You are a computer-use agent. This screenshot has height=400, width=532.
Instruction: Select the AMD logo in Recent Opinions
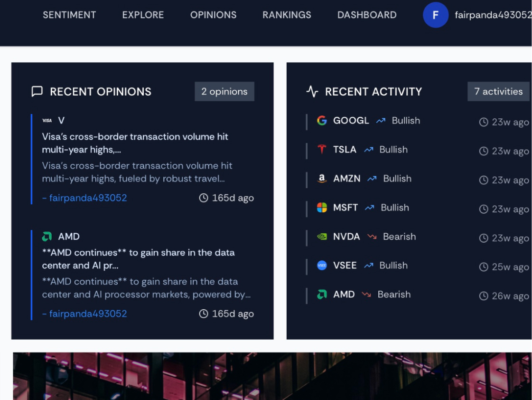[x=46, y=236]
